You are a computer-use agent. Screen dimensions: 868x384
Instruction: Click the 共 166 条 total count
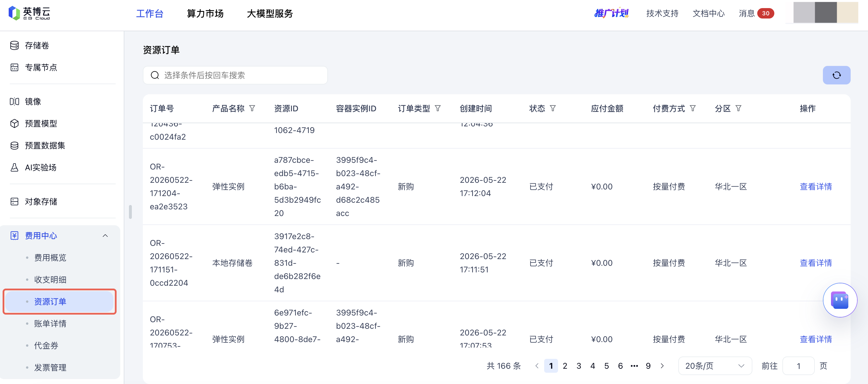503,366
